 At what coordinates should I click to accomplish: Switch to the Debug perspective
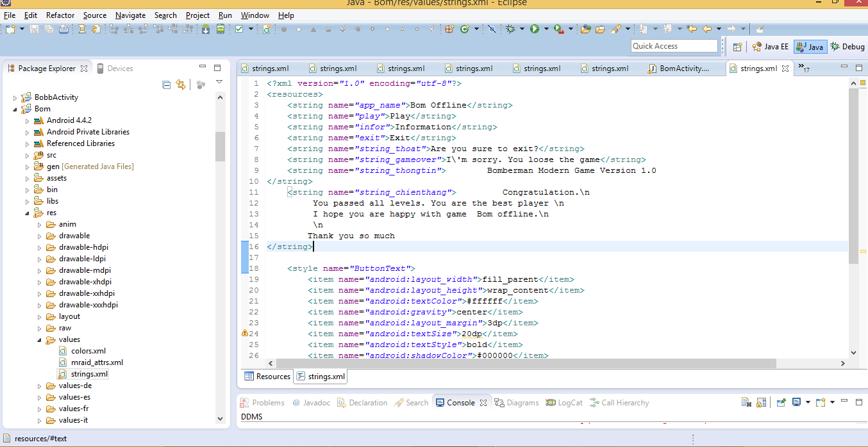coord(847,46)
